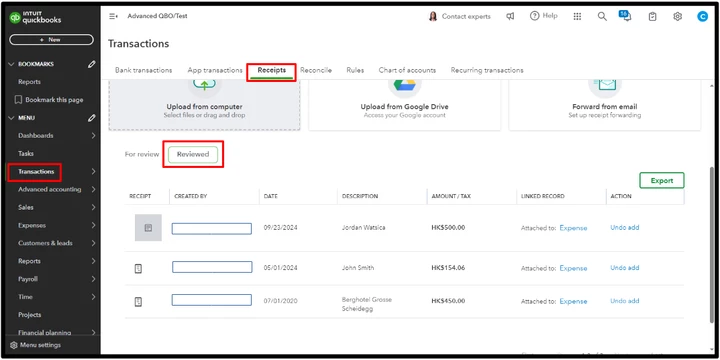Undo add for Jordan Watsica receipt

pyautogui.click(x=624, y=228)
